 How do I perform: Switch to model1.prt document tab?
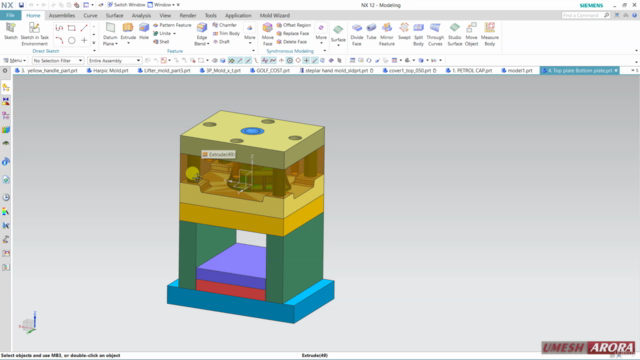click(517, 71)
